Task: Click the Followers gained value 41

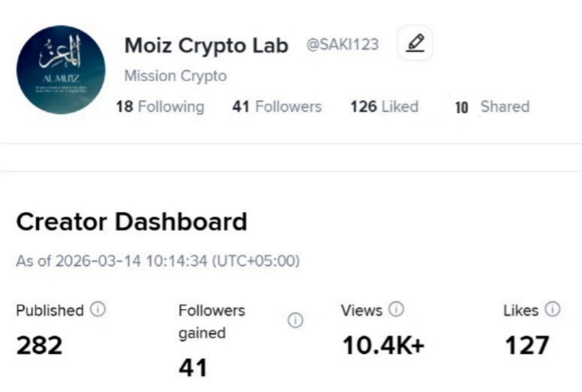Action: pos(193,367)
